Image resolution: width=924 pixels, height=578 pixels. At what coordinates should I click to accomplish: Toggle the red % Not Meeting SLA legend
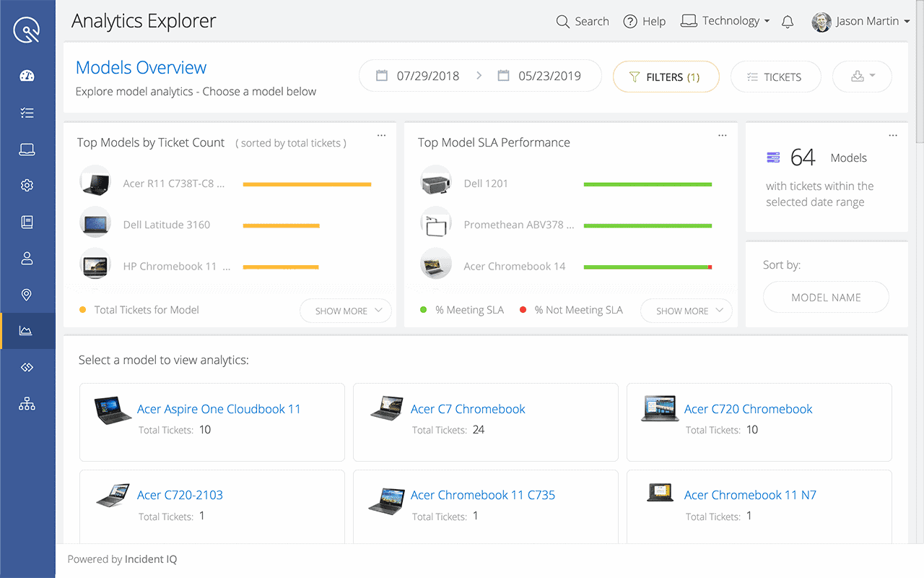pyautogui.click(x=573, y=309)
